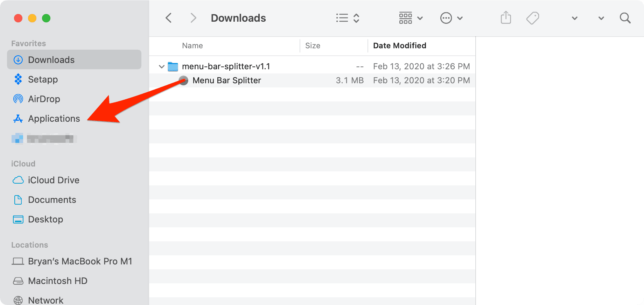Click the Locations section heading
Viewport: 644px width, 305px height.
coord(30,245)
